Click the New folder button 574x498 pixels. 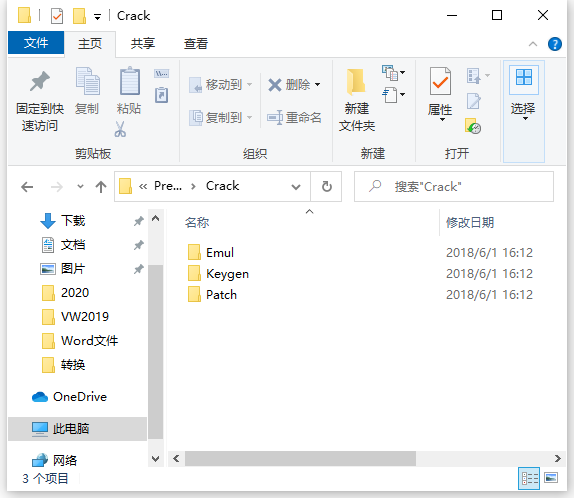(357, 100)
